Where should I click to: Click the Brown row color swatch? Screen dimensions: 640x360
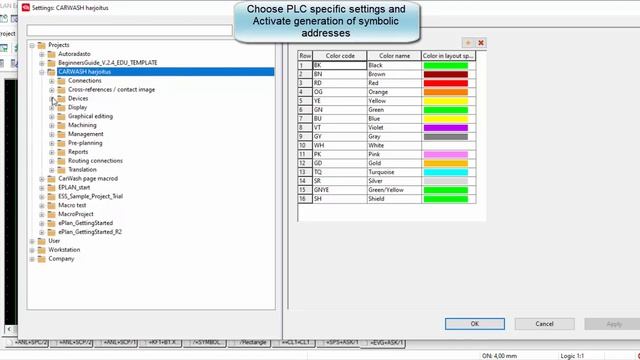coord(446,74)
